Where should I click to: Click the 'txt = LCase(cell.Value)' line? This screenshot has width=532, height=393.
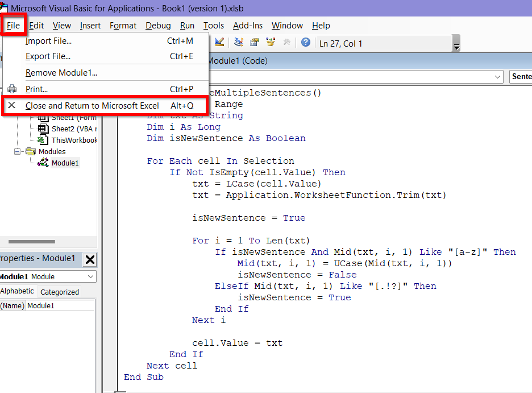pos(257,184)
